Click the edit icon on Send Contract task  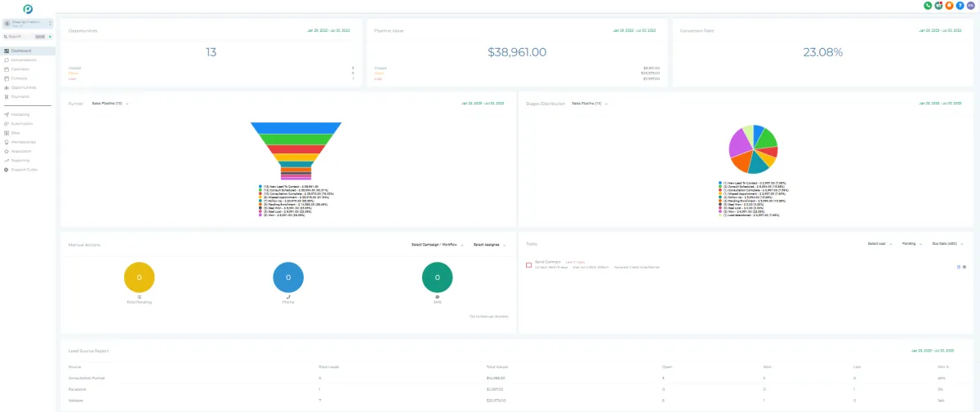[958, 266]
